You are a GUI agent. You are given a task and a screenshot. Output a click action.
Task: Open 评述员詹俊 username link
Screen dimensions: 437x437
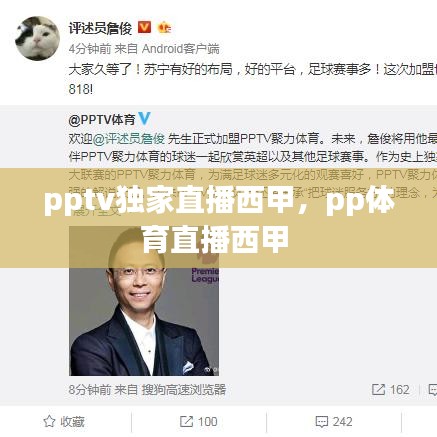[x=100, y=28]
